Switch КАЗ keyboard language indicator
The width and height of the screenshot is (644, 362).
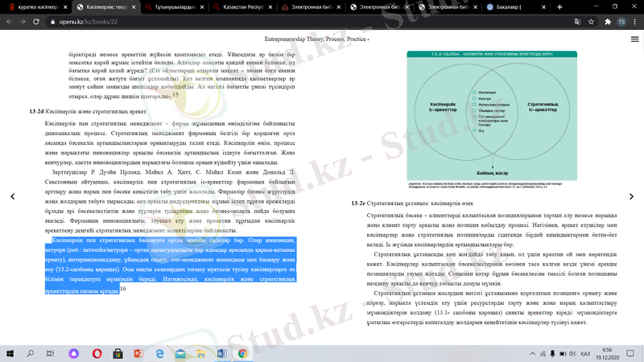click(585, 353)
